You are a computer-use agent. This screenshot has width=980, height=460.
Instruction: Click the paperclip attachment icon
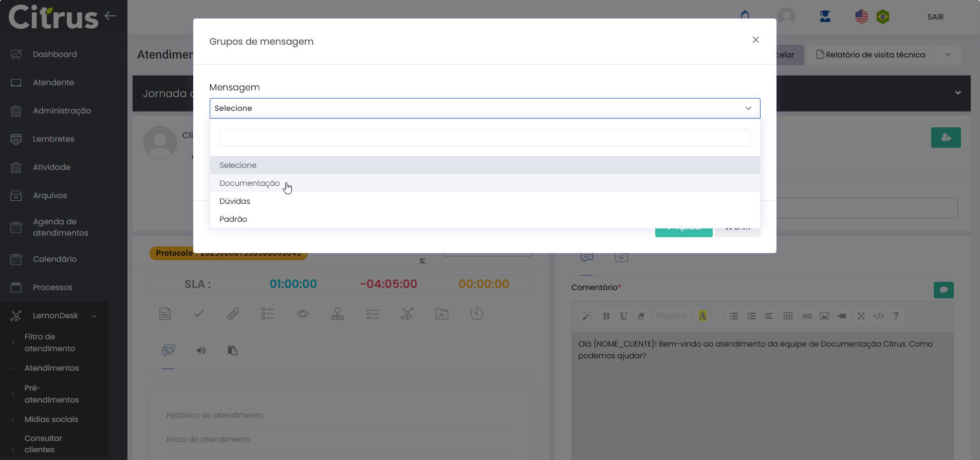[x=233, y=314]
